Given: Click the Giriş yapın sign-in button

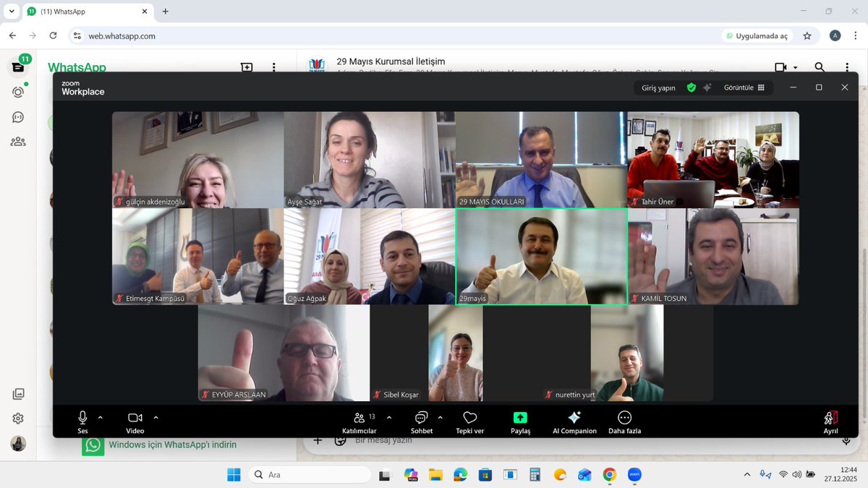Looking at the screenshot, I should coord(658,87).
